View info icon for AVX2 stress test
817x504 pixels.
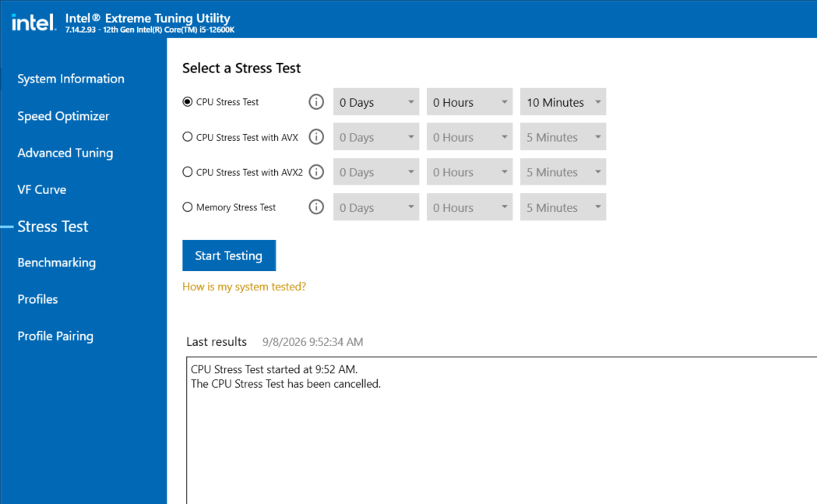pyautogui.click(x=315, y=172)
